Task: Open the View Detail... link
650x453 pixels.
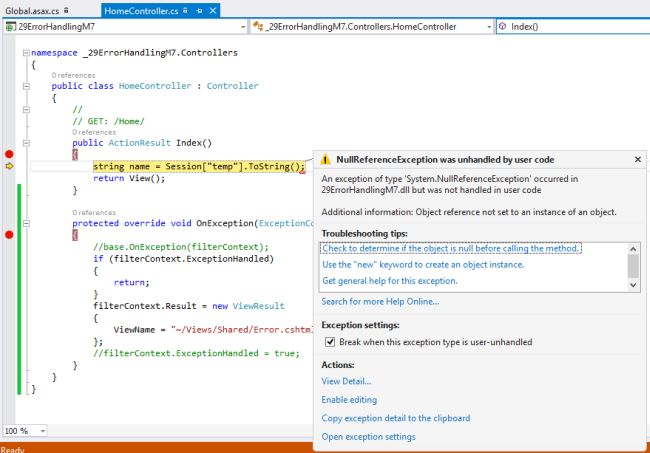Action: [346, 381]
